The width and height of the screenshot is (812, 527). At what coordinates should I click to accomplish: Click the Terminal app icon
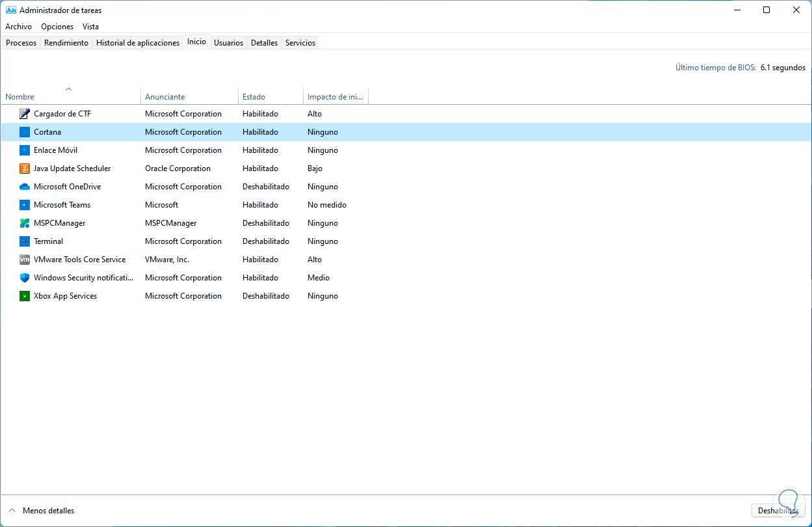coord(25,241)
